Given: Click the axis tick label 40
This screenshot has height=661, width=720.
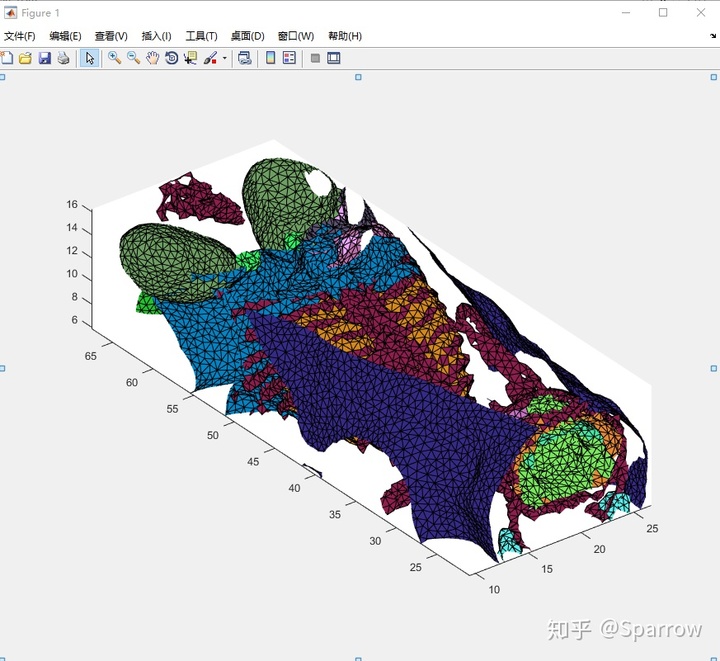Looking at the screenshot, I should pyautogui.click(x=294, y=488).
